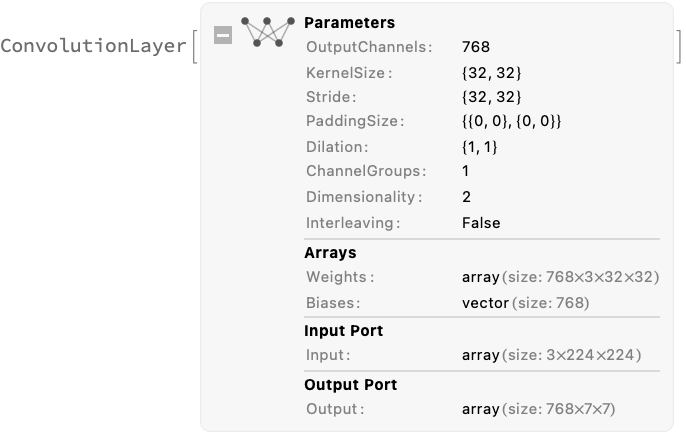Click the Arrays section header
The image size is (686, 436).
[x=330, y=253]
